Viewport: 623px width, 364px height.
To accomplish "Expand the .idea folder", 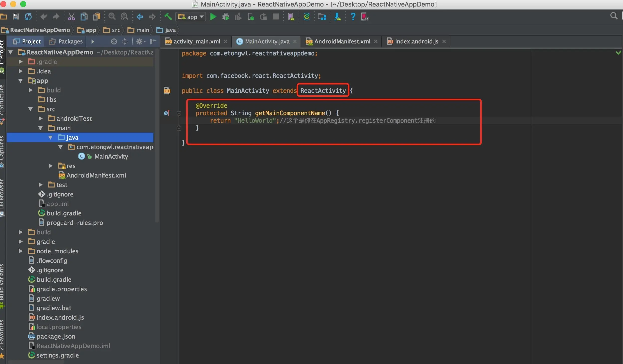I will point(21,71).
